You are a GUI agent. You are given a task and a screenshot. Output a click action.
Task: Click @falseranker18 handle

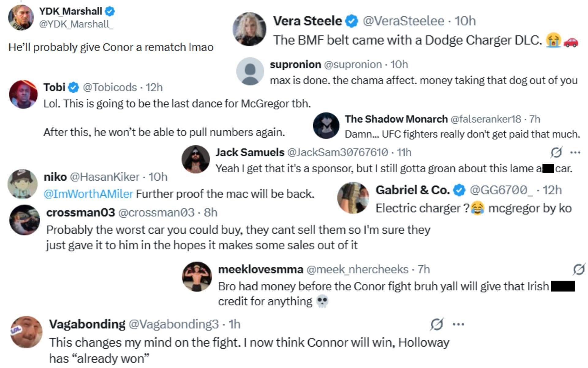[x=485, y=119]
